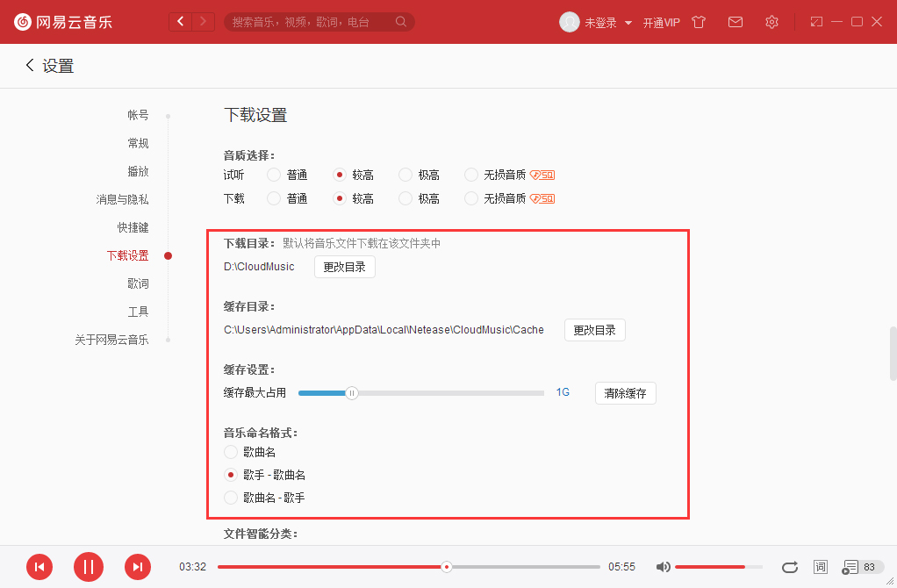This screenshot has height=588, width=897.
Task: Switch to the 歌词 settings section
Action: 138,283
